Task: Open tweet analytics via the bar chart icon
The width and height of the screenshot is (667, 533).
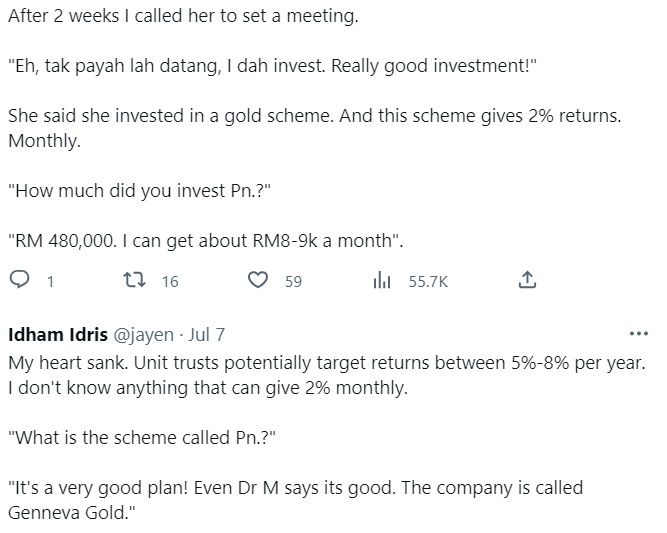Action: coord(380,281)
